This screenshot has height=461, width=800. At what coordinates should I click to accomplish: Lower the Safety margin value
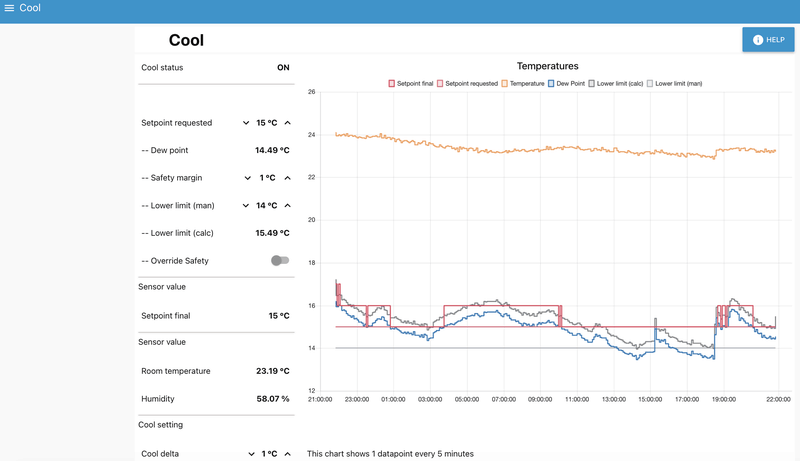point(247,178)
